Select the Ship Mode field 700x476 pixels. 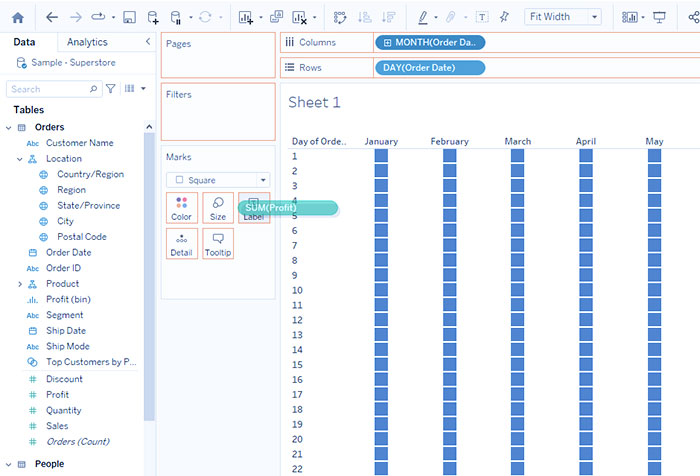coord(68,346)
